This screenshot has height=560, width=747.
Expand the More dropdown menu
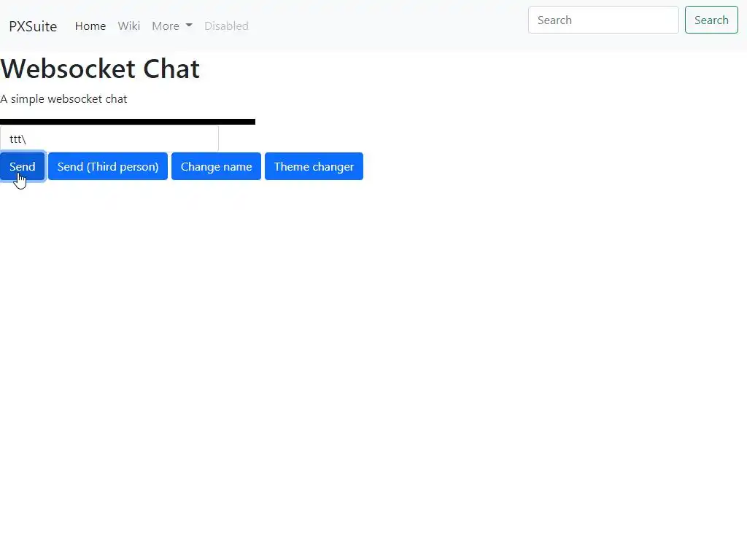pos(171,26)
